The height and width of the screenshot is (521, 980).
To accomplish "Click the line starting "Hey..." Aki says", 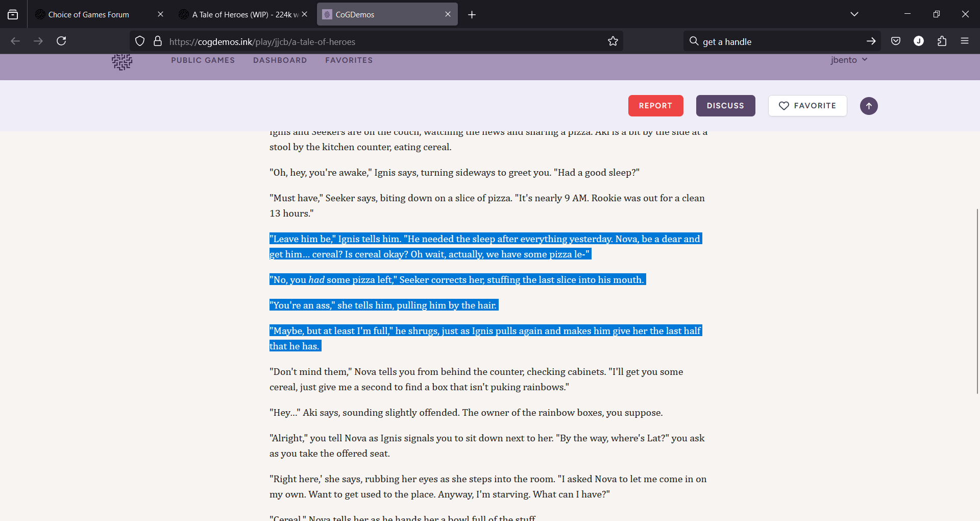I will tap(466, 413).
